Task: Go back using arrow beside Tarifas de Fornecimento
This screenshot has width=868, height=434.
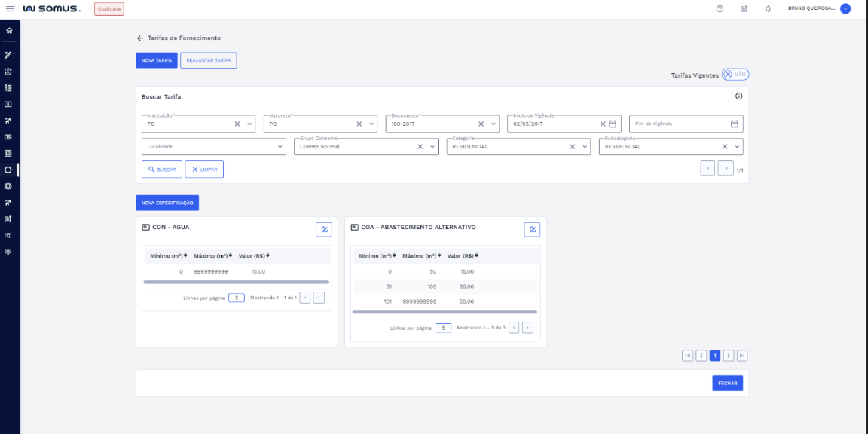Action: (x=140, y=38)
